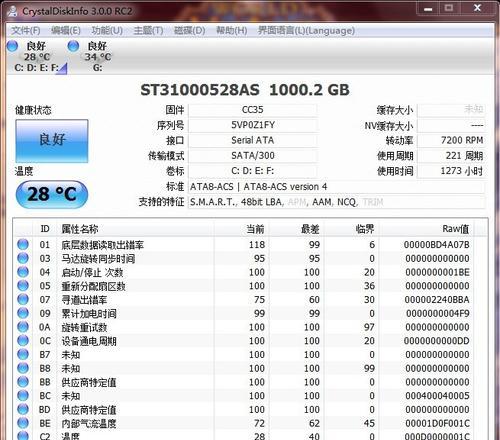Click the transfer mode field SATA/300
Viewport: 500px width, 440px height.
[x=253, y=156]
